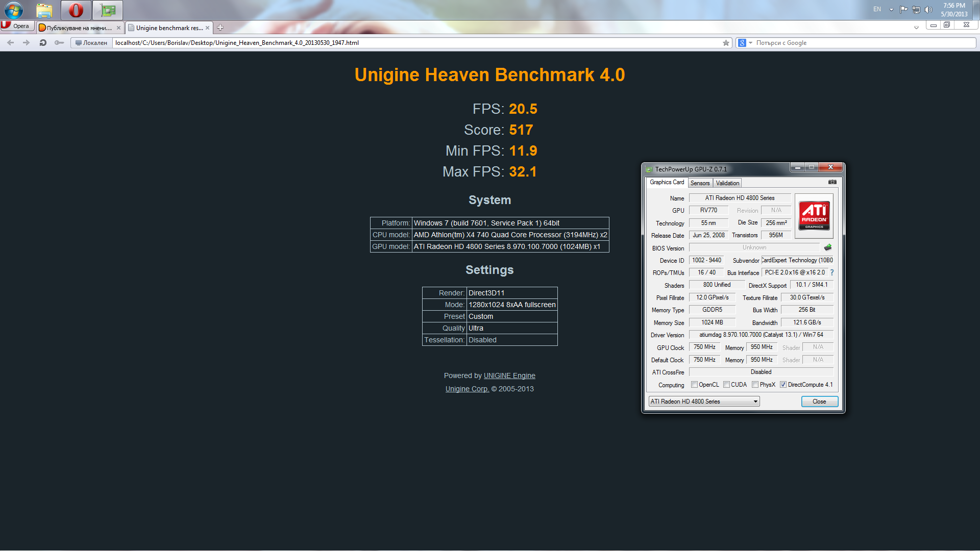Click the network tray icon
The height and width of the screenshot is (551, 980).
(x=916, y=9)
